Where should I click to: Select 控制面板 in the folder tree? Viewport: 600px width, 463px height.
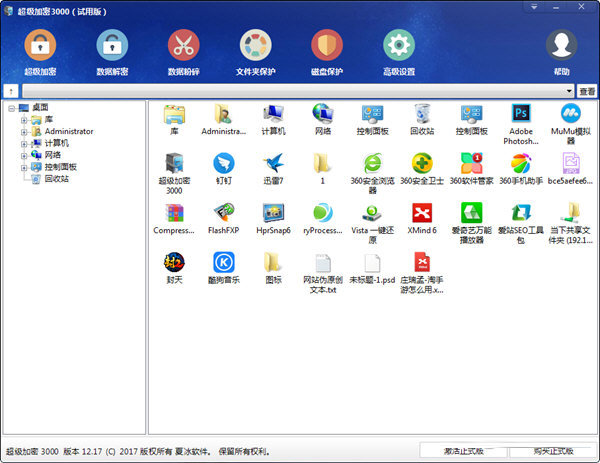pos(60,167)
